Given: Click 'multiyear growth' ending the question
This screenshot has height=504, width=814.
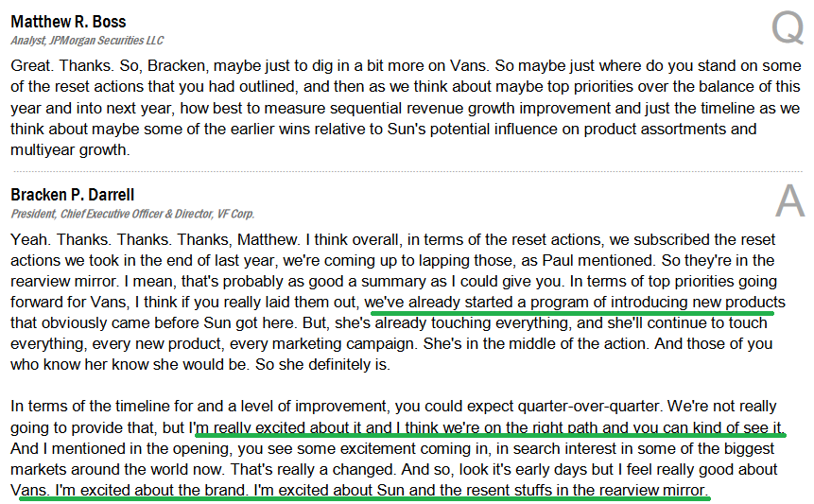Looking at the screenshot, I should (x=70, y=150).
